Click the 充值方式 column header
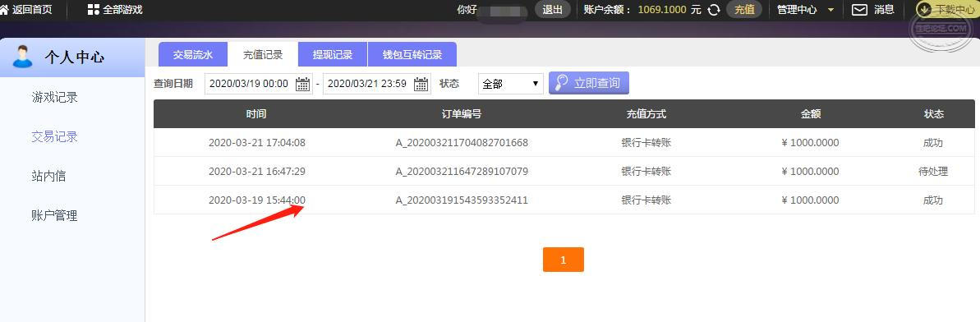The image size is (980, 322). point(646,114)
